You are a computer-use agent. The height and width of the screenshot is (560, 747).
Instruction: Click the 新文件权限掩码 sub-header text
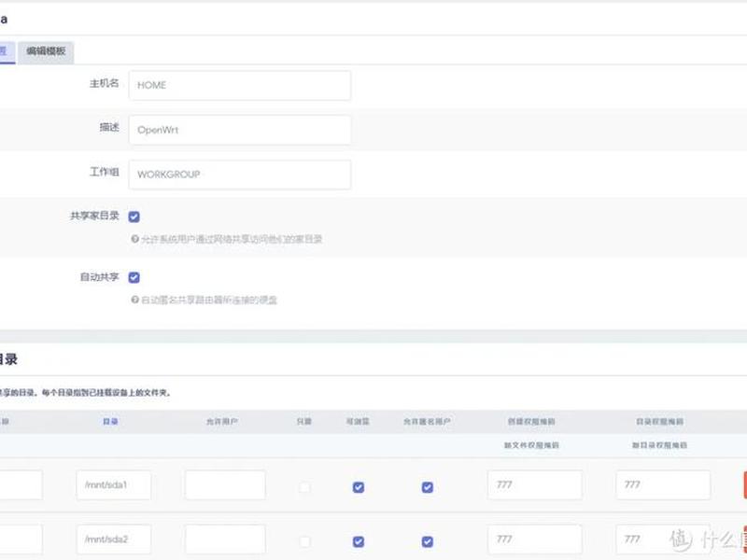coord(531,445)
